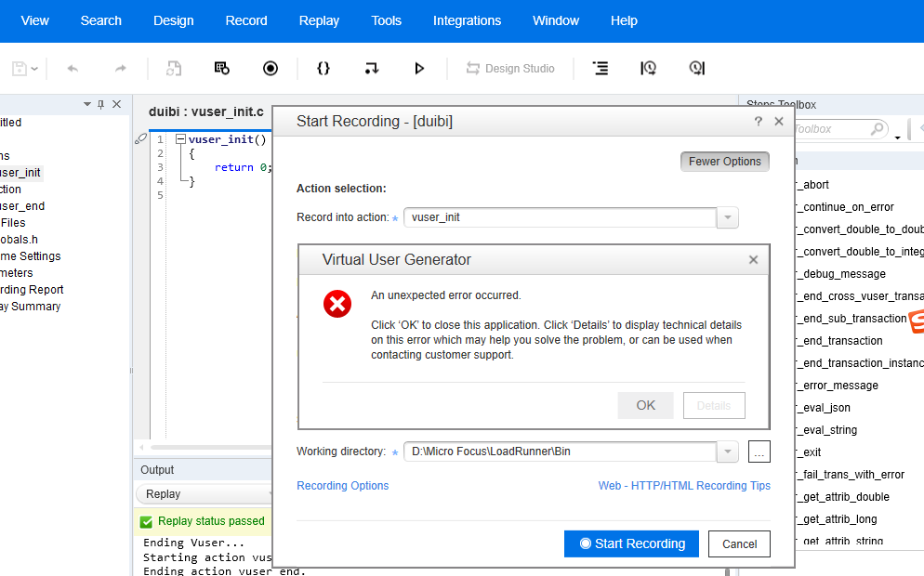Pin the Solution Explorer panel
The height and width of the screenshot is (576, 924).
click(100, 104)
